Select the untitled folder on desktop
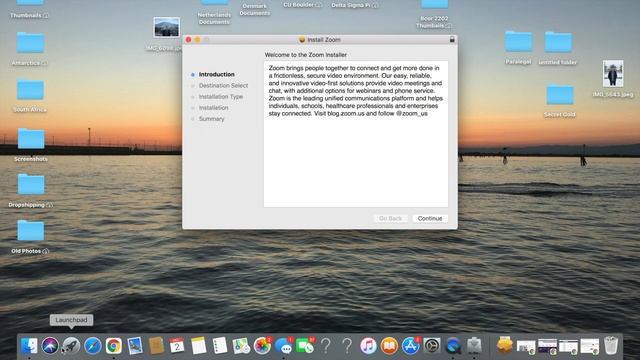 (558, 42)
